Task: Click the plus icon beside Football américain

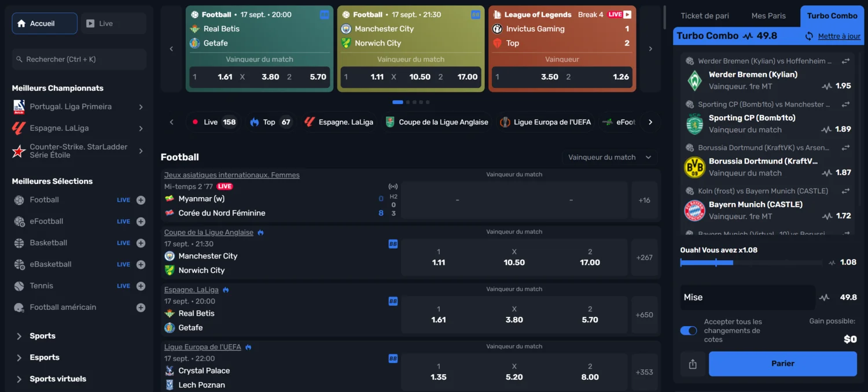Action: tap(141, 308)
